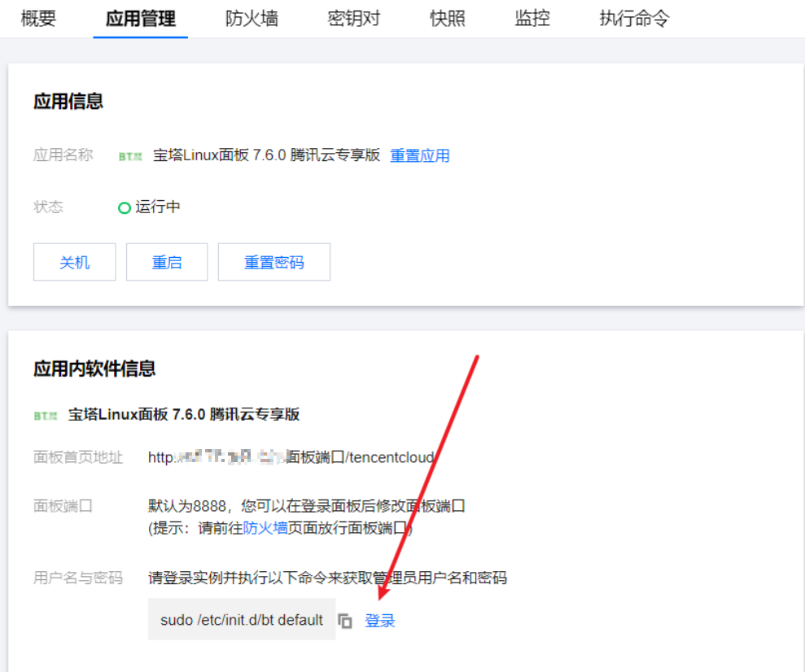Open the 快照 tab
805x672 pixels.
pos(447,19)
